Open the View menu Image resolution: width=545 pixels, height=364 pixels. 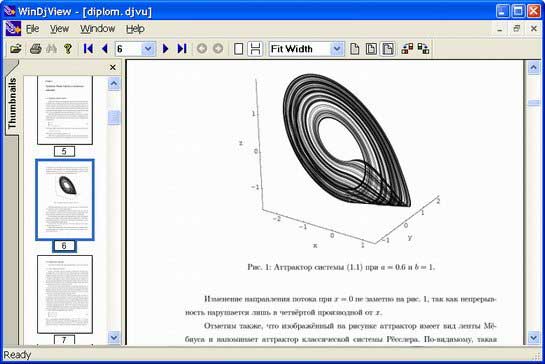pyautogui.click(x=59, y=29)
